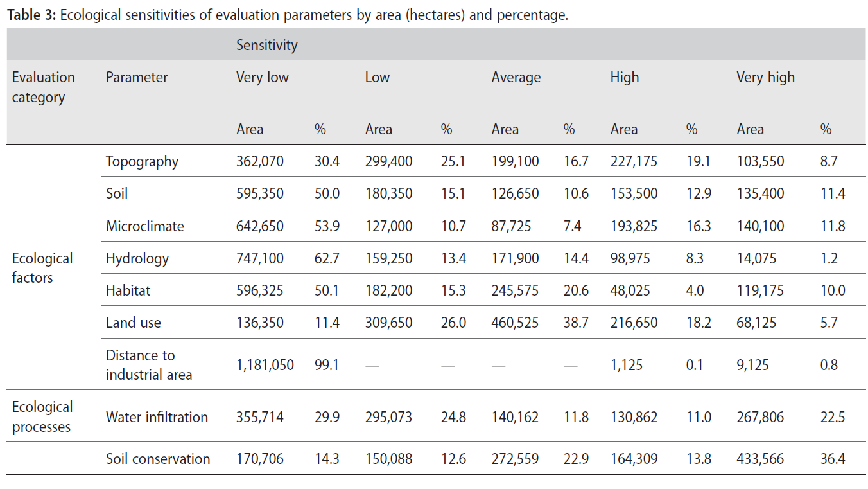The image size is (868, 489).
Task: Click the Table 3 caption title
Action: [287, 15]
